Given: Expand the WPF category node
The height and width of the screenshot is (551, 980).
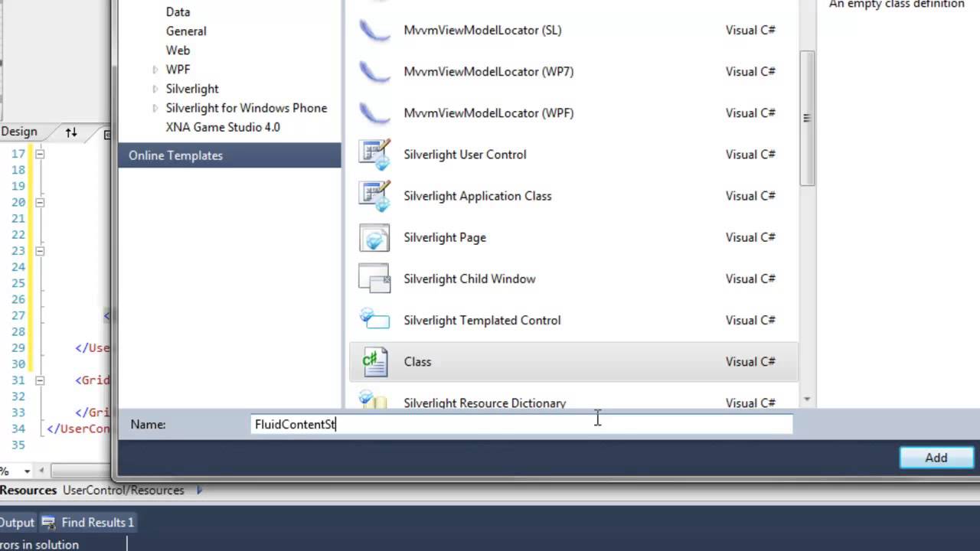Looking at the screenshot, I should click(155, 70).
